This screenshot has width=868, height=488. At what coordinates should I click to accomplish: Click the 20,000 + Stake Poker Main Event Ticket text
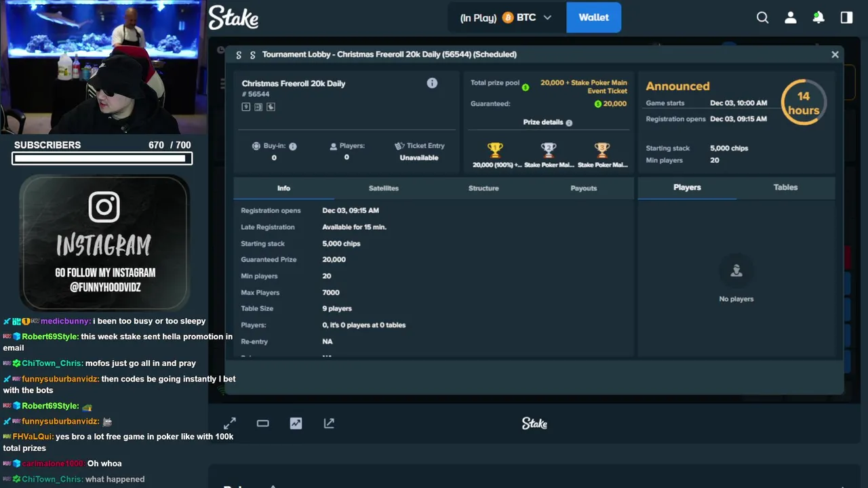click(584, 87)
